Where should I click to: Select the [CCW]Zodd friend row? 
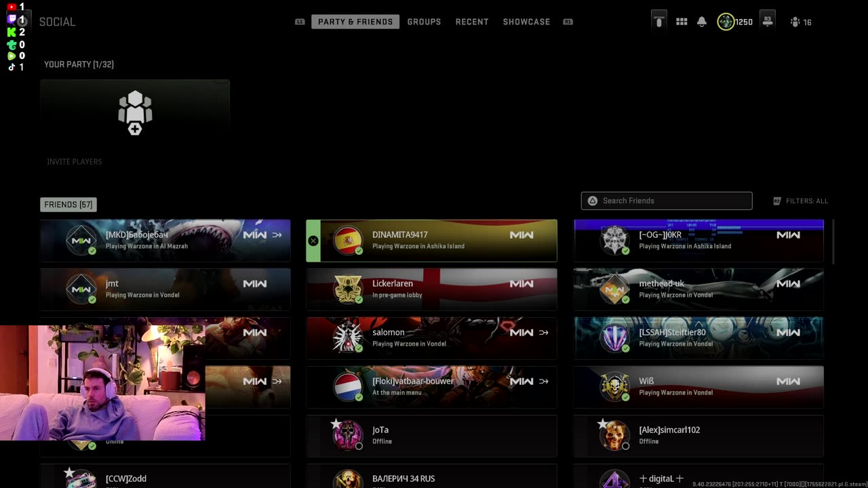pyautogui.click(x=165, y=476)
